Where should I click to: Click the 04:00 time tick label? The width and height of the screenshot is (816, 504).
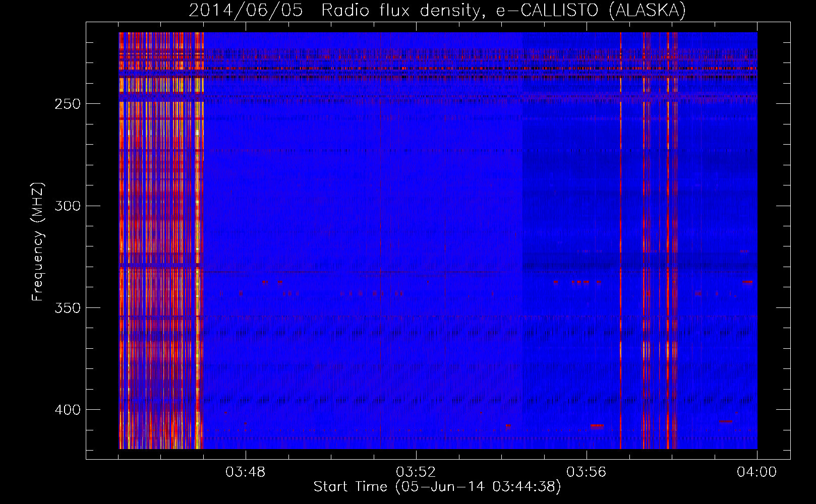[x=757, y=472]
